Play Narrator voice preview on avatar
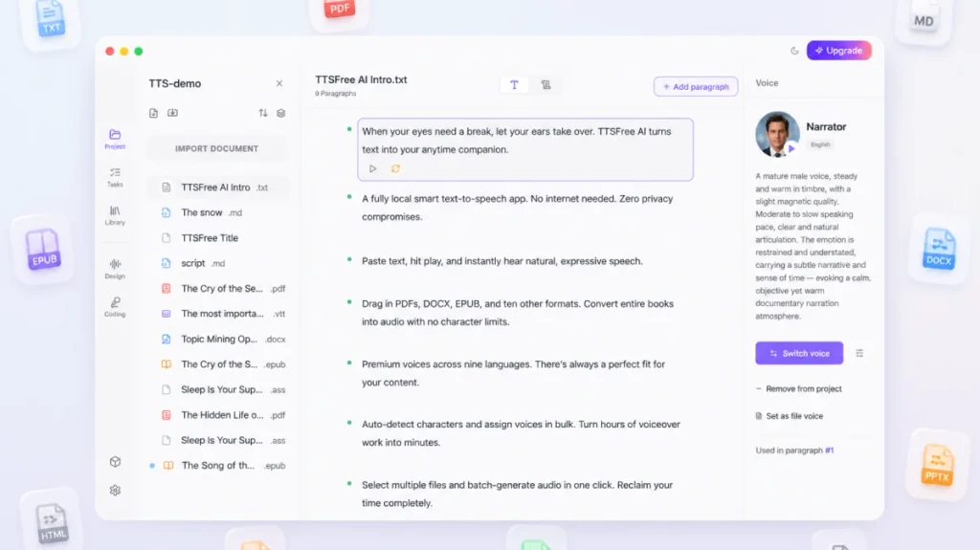 coord(791,149)
